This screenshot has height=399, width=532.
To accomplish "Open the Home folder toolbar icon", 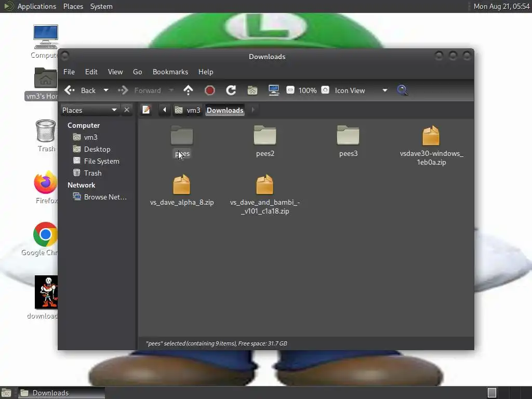I will [252, 90].
